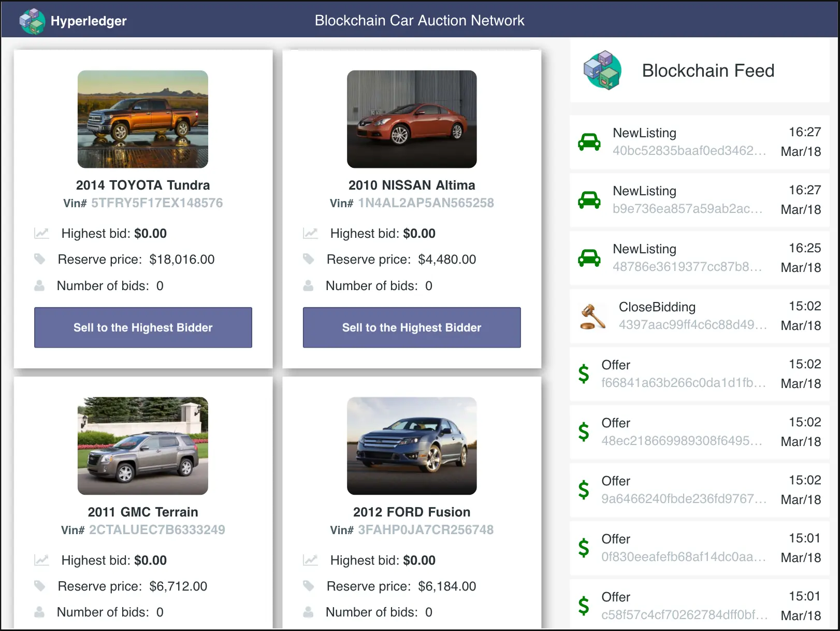Click dollar icon for Offer c58f57c4cf70262784dff0bf
This screenshot has height=631, width=840.
[584, 606]
